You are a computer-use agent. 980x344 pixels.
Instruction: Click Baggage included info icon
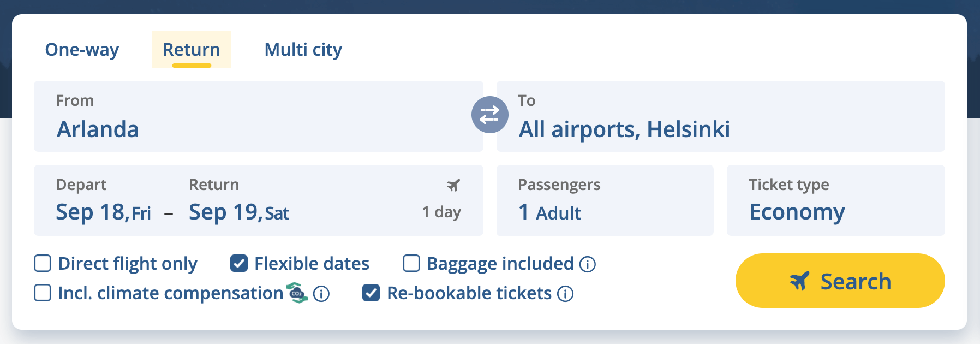click(587, 264)
